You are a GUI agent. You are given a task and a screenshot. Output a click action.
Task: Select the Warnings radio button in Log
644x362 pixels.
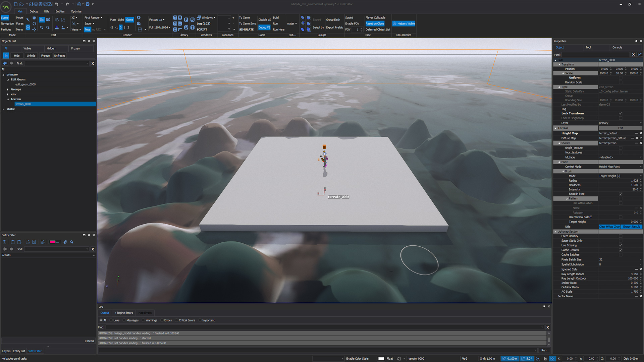click(x=144, y=320)
